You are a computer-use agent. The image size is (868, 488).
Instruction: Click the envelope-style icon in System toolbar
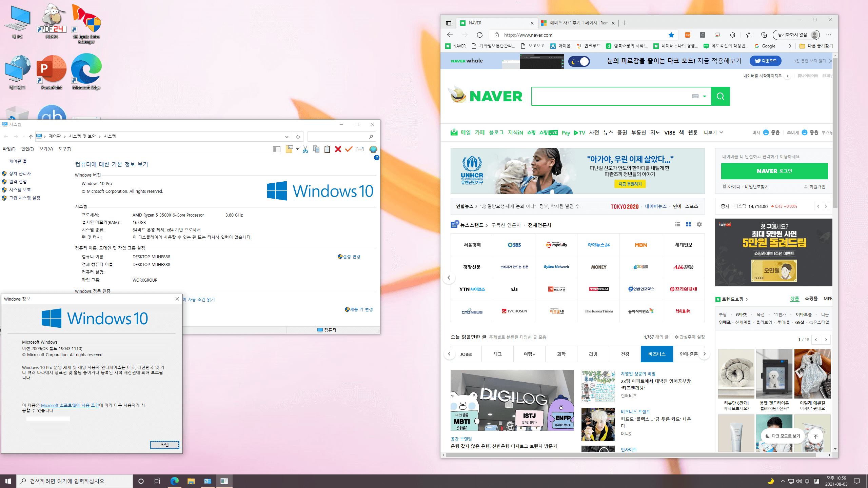[360, 149]
